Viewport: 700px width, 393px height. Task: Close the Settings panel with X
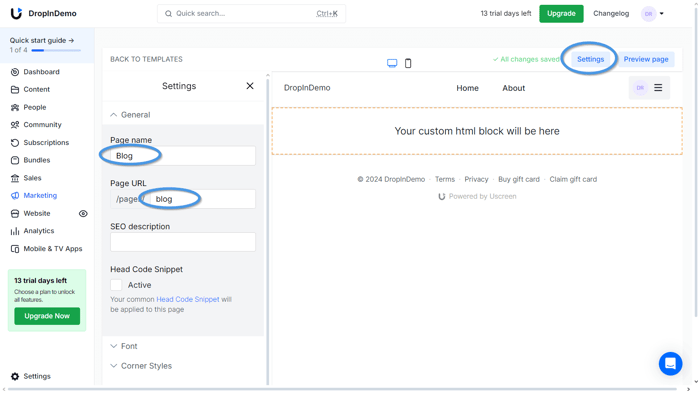250,86
